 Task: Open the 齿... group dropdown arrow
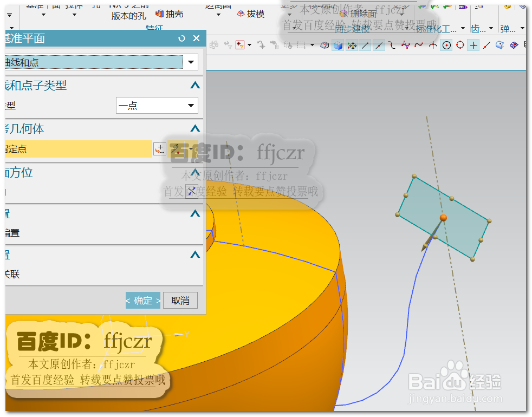click(x=491, y=28)
